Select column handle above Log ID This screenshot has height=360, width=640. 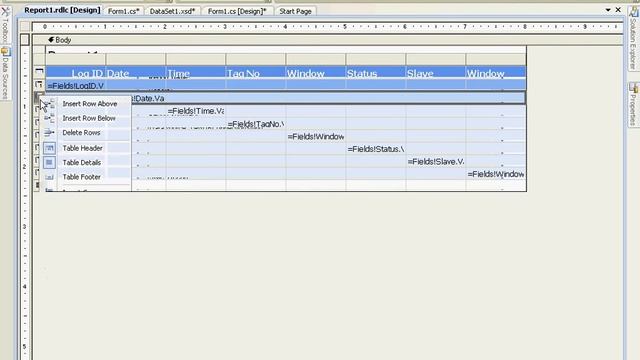coord(76,59)
